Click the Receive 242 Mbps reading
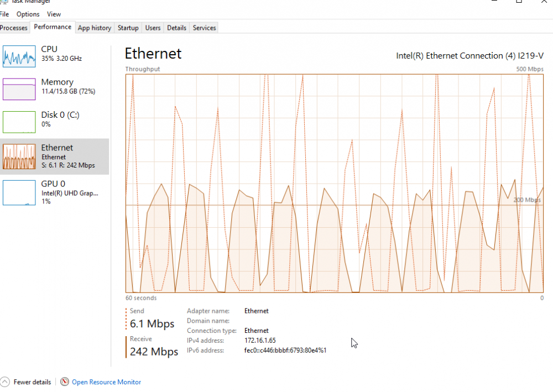 154,352
